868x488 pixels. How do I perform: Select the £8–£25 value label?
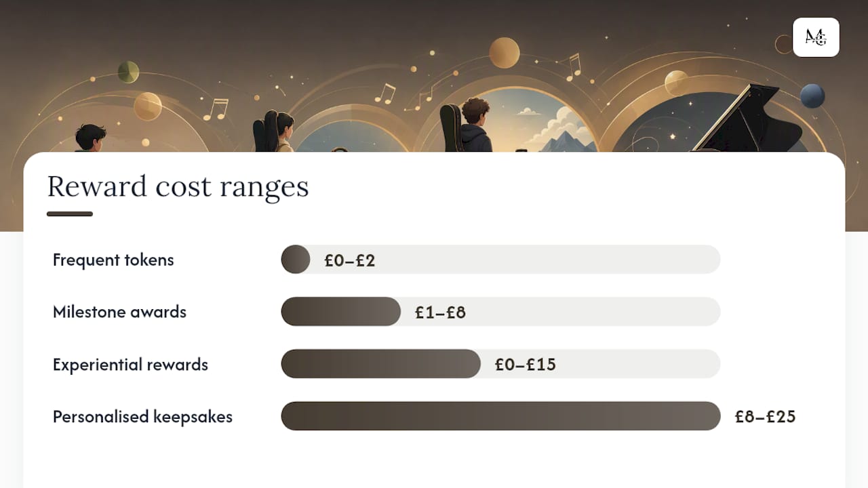point(765,416)
